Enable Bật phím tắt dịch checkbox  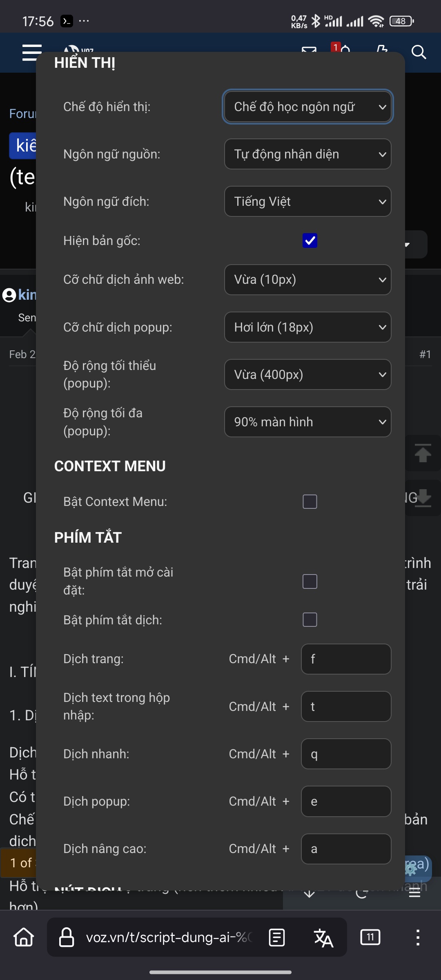click(310, 619)
